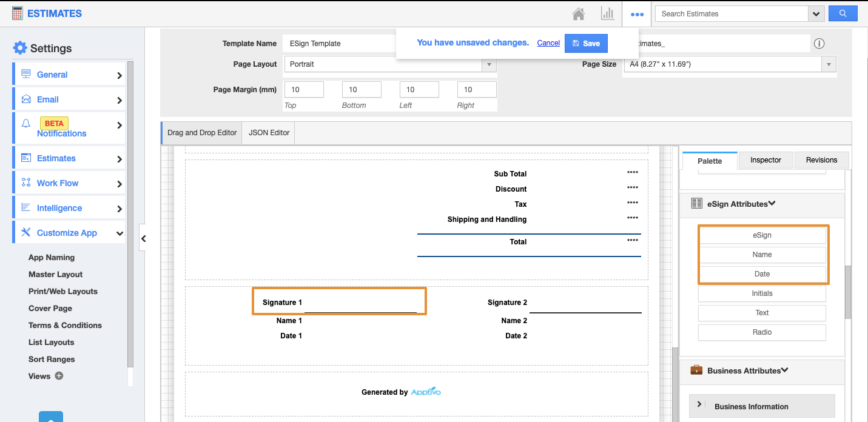This screenshot has width=868, height=422.
Task: Open the reports bar chart icon
Action: pos(607,13)
